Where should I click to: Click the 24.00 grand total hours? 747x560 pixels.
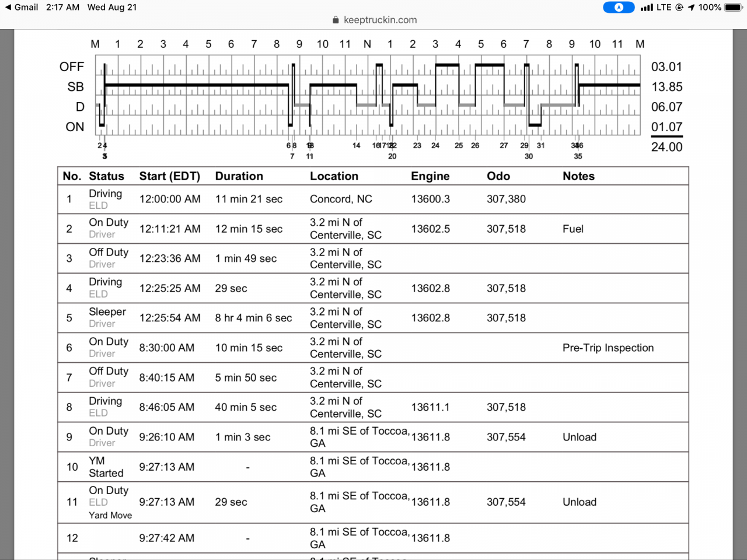(x=666, y=147)
